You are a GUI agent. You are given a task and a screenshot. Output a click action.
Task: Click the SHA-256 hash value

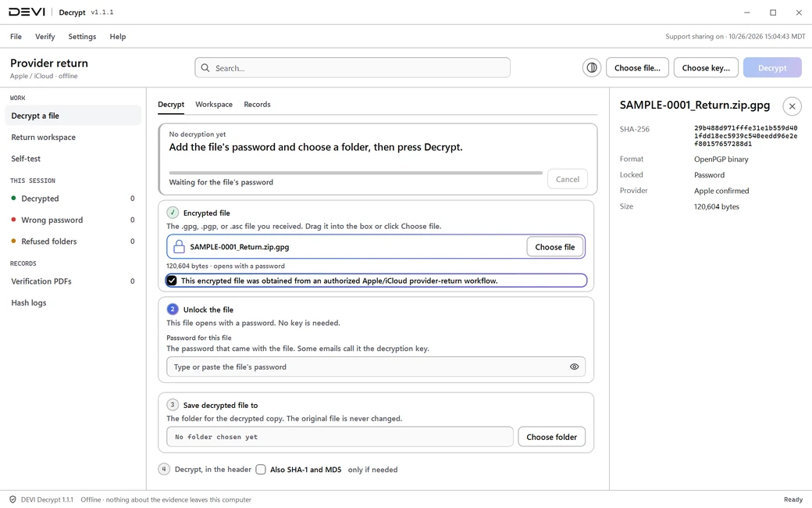746,136
